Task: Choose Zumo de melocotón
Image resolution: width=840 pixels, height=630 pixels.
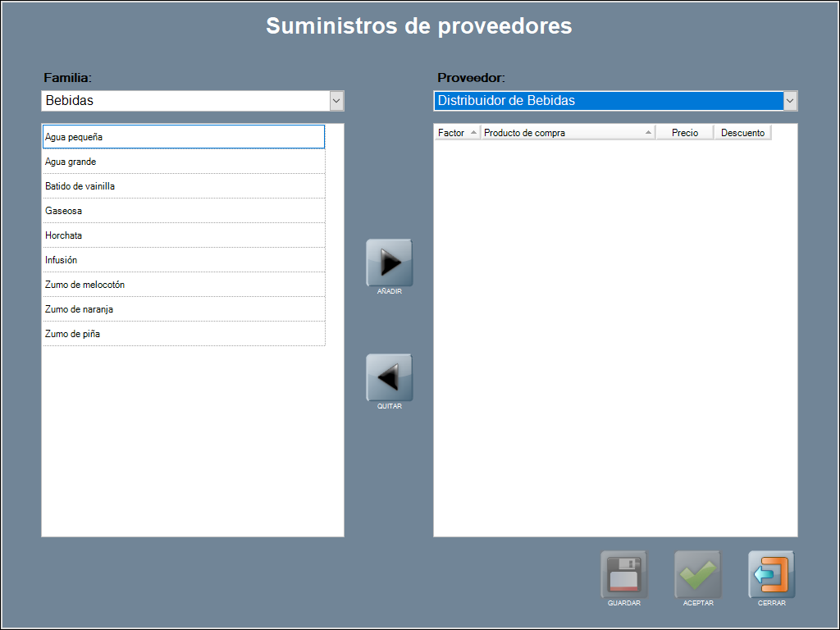Action: [184, 285]
